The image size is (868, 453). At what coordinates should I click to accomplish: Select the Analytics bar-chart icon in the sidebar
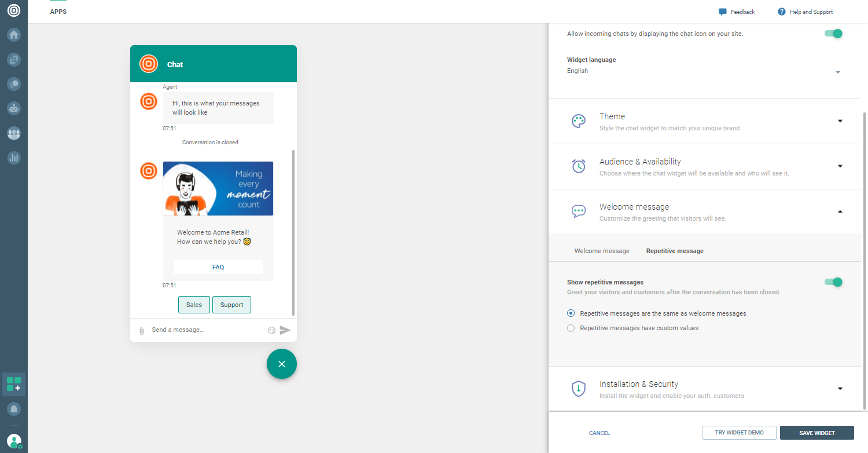point(14,158)
